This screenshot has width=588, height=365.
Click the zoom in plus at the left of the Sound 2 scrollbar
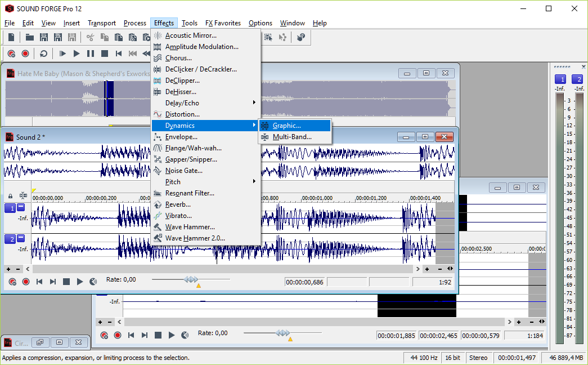[x=8, y=269]
